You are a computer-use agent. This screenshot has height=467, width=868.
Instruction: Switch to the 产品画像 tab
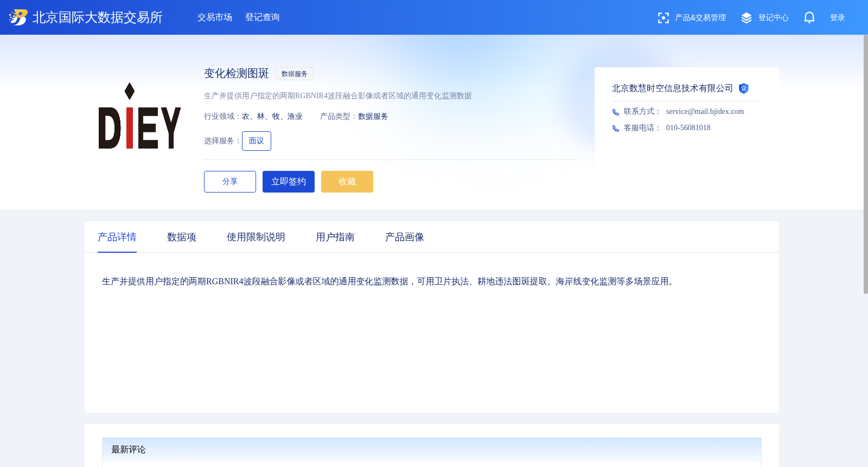405,237
